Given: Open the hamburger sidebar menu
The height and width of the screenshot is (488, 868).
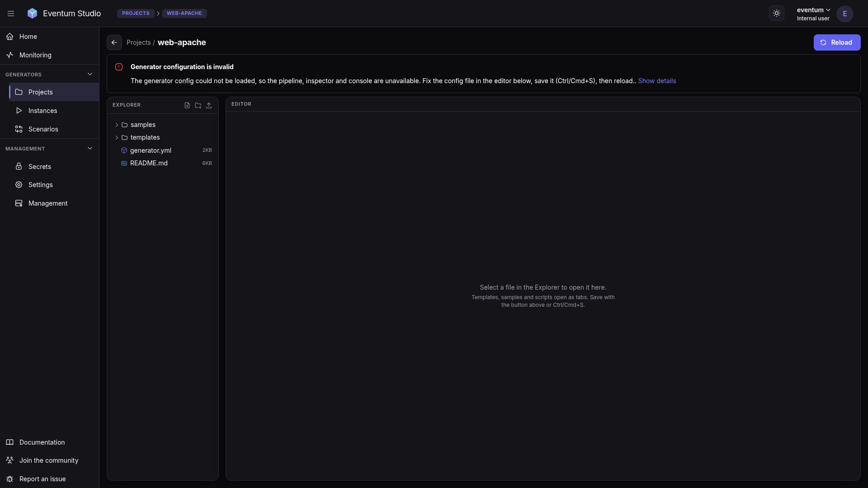Looking at the screenshot, I should coord(11,14).
